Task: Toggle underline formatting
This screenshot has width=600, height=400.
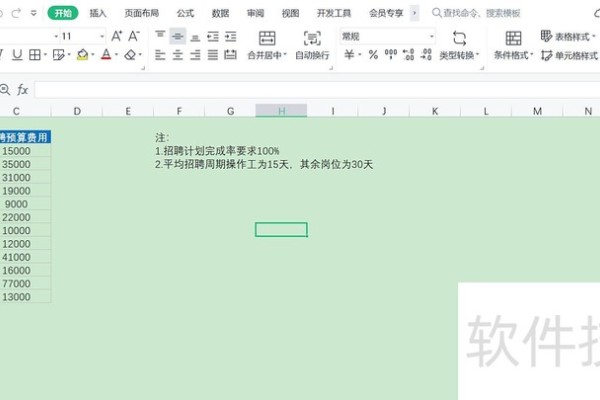Action: [17, 55]
